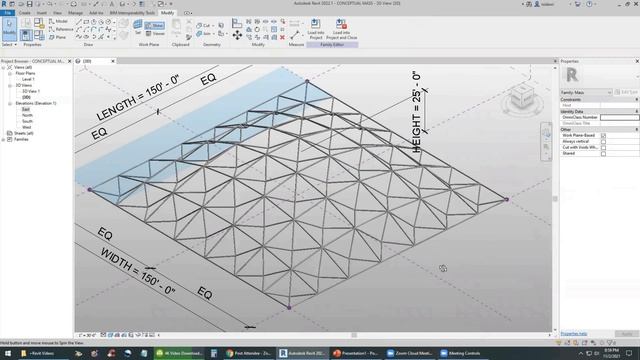Choose the Line draw tool
The width and height of the screenshot is (640, 360).
(x=79, y=22)
